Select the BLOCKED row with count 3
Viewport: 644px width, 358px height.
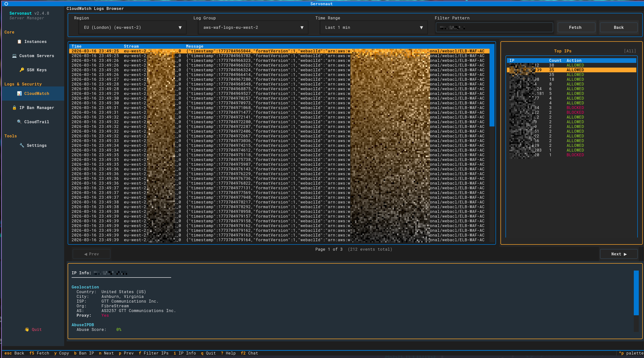(x=572, y=108)
